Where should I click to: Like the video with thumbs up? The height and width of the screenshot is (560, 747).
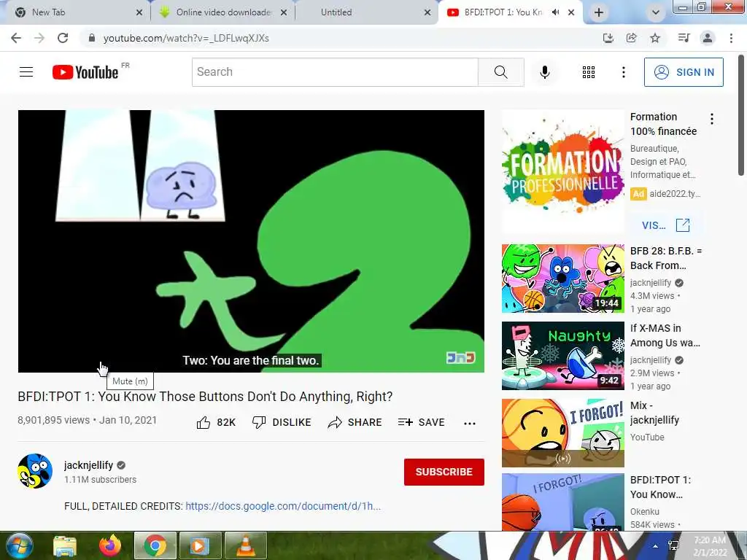pyautogui.click(x=216, y=422)
